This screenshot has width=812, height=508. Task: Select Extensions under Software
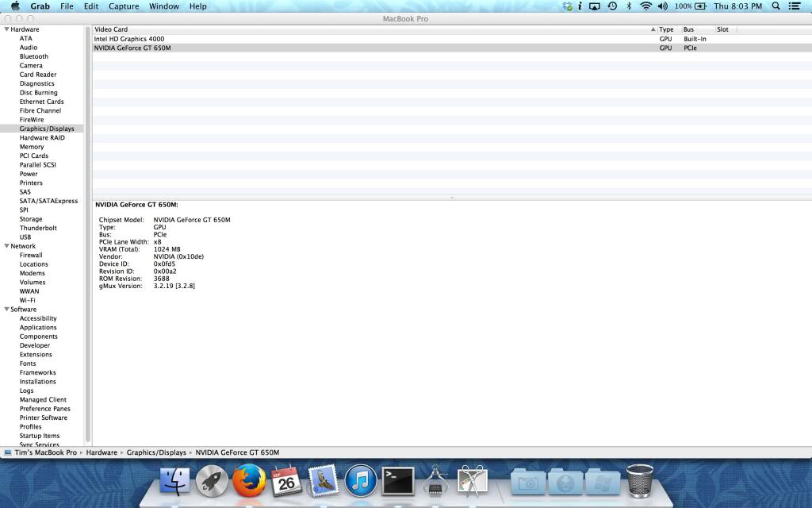[x=36, y=355]
